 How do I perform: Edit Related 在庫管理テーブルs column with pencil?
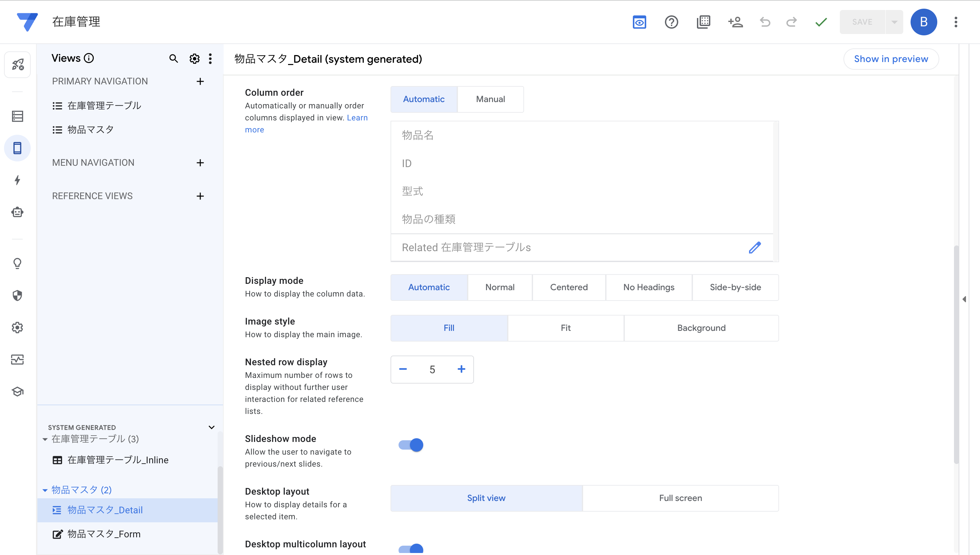coord(754,248)
